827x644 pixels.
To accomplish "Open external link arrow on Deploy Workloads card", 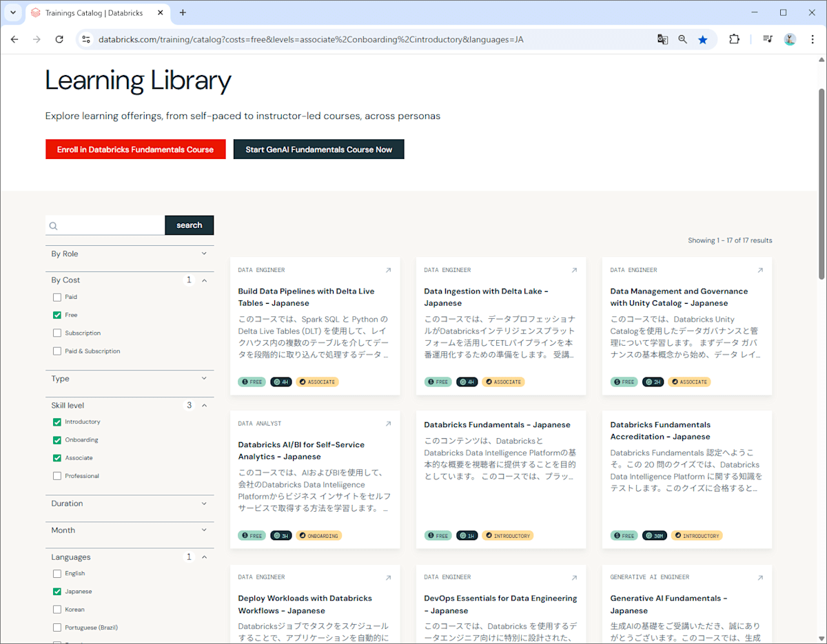I will [x=388, y=577].
